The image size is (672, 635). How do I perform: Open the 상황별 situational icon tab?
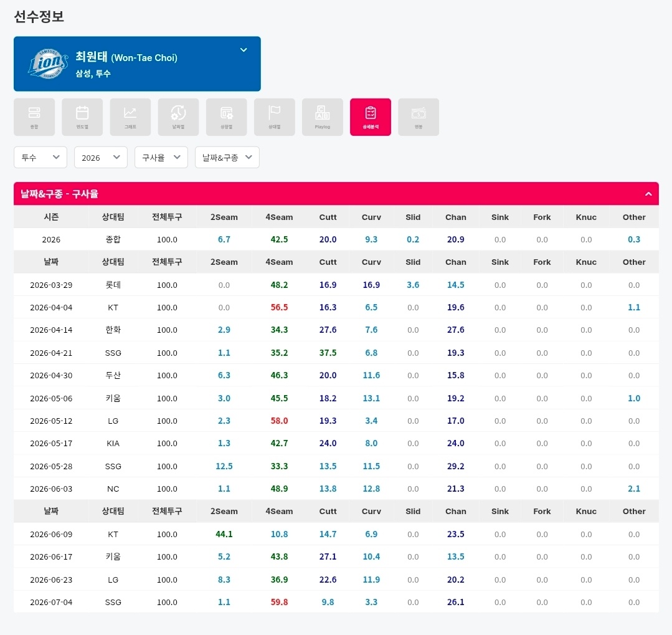(x=226, y=117)
